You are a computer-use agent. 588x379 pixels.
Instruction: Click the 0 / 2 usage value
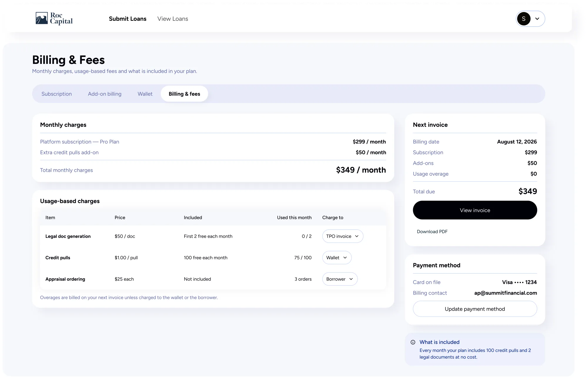[307, 236]
